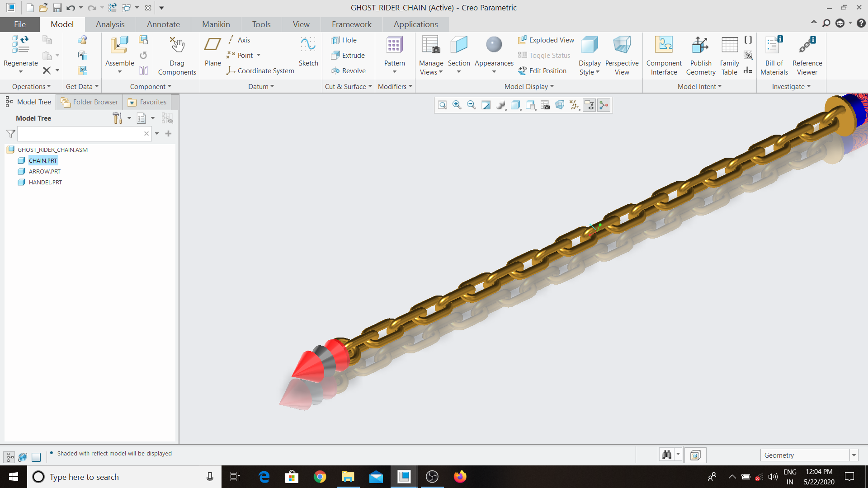The image size is (868, 488).
Task: Click Zoom Out in graphics toolbar
Action: click(x=472, y=105)
